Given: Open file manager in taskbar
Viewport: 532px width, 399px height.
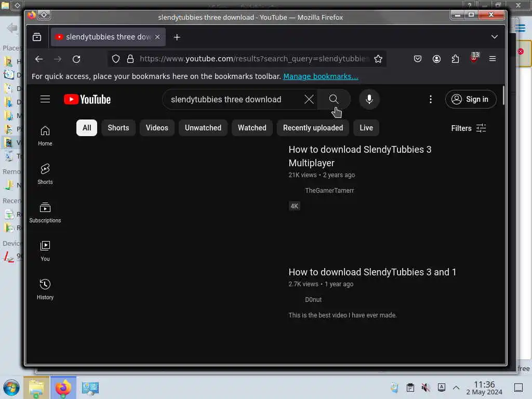Looking at the screenshot, I should tap(37, 388).
